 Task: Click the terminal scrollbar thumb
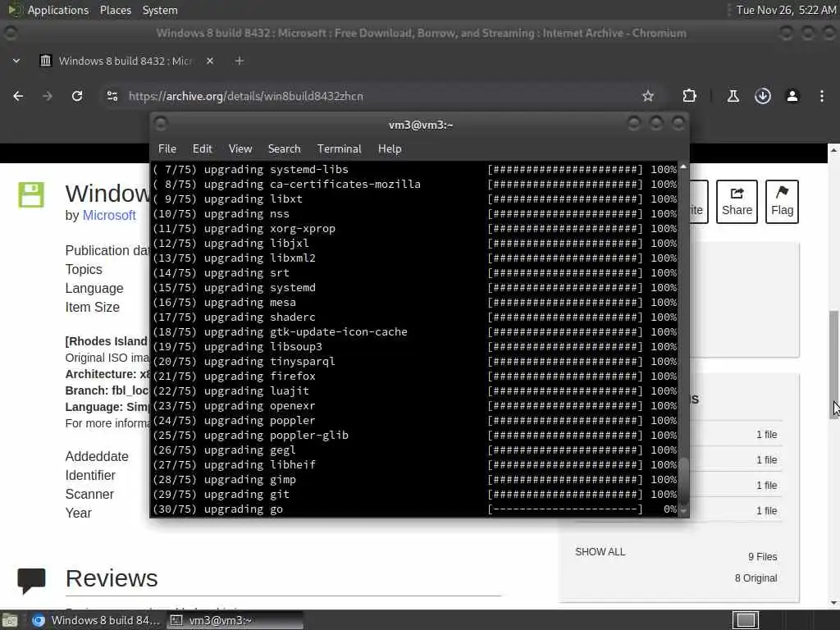pyautogui.click(x=683, y=481)
